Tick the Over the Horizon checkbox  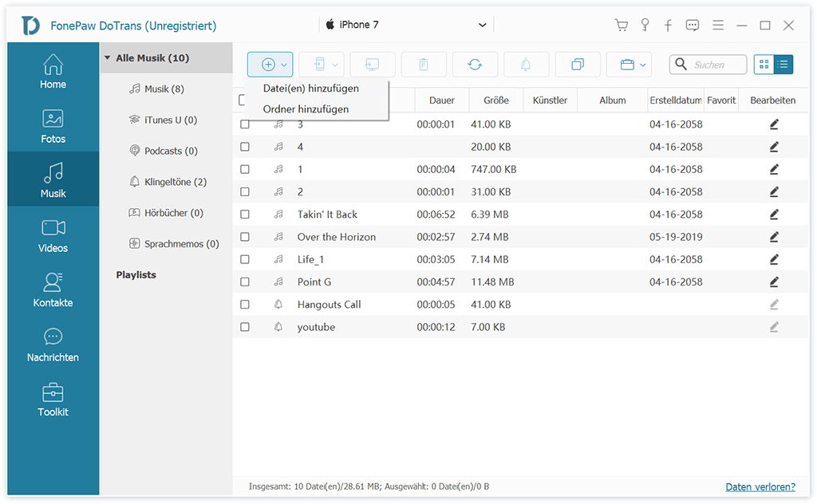[x=245, y=237]
